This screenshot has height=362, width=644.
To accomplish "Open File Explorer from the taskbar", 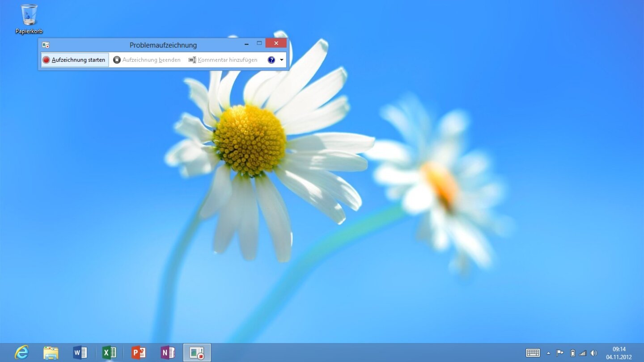I will click(51, 353).
